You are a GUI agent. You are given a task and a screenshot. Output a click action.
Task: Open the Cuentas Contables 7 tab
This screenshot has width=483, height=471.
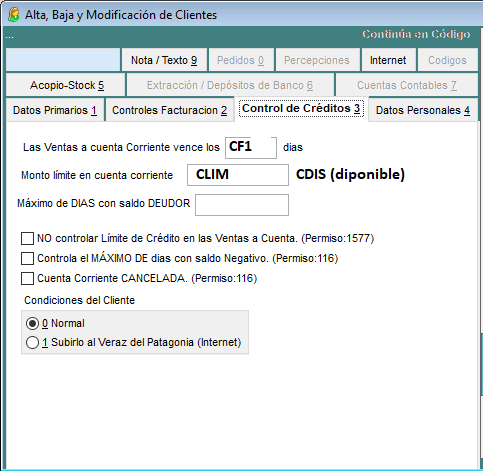(407, 85)
